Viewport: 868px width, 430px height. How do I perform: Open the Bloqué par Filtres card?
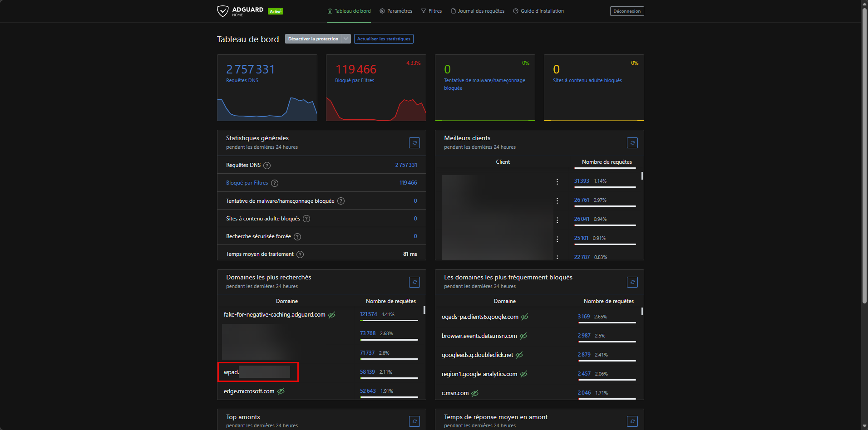pos(376,88)
